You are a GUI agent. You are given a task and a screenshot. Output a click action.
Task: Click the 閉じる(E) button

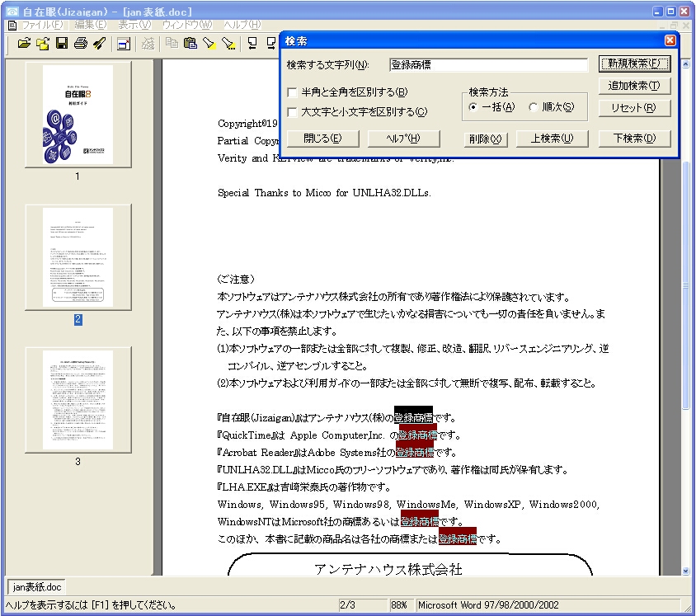click(322, 139)
